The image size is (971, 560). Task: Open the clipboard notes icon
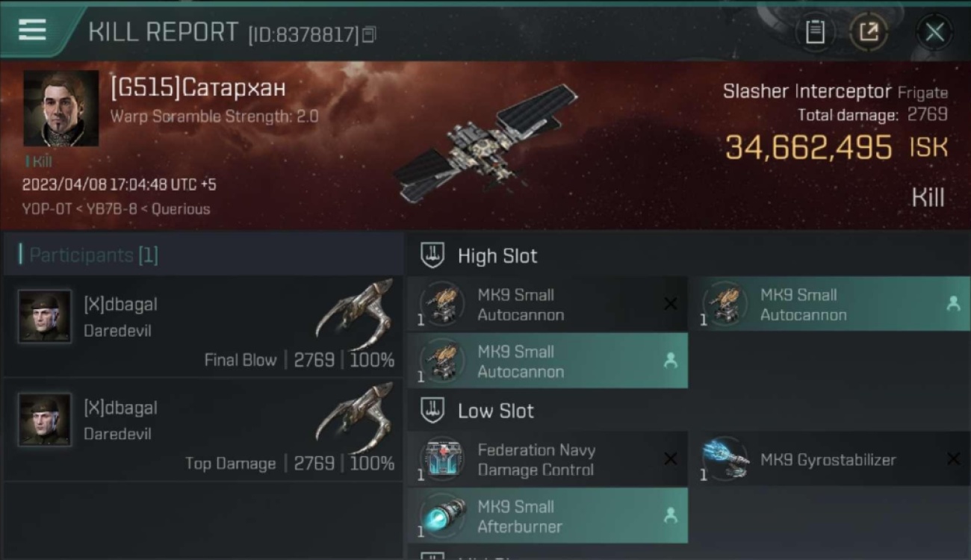pos(815,32)
